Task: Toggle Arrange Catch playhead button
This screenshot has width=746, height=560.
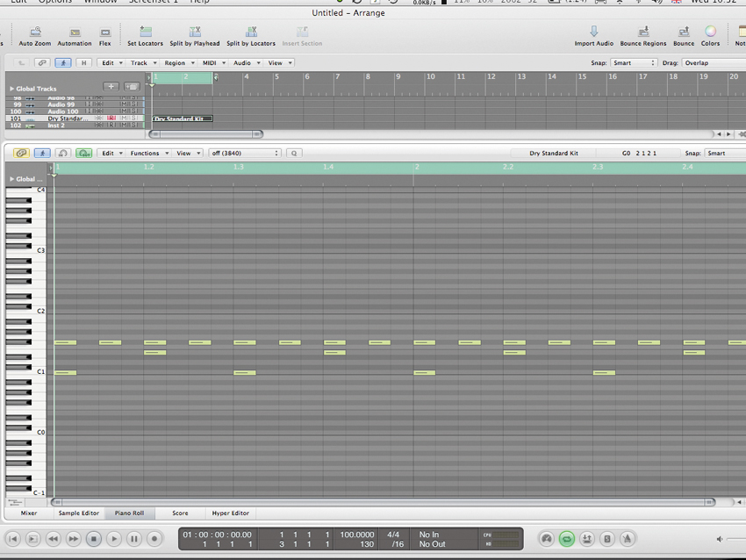Action: click(x=63, y=63)
